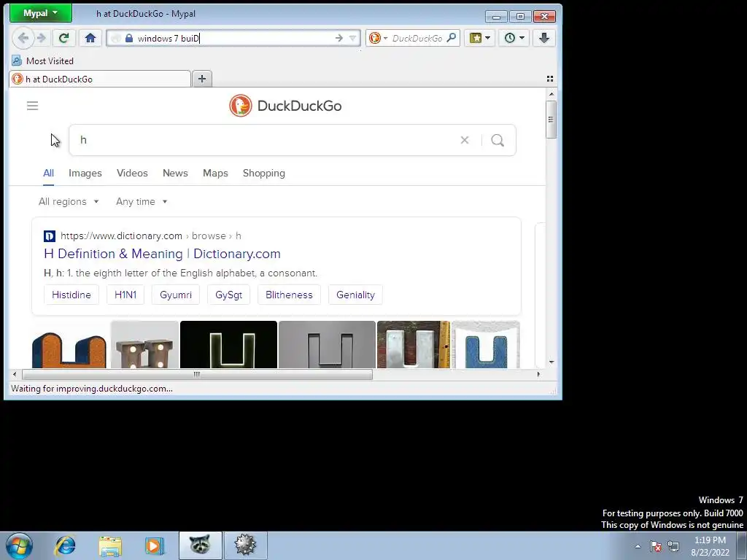Expand the address bar history dropdown

tap(352, 38)
